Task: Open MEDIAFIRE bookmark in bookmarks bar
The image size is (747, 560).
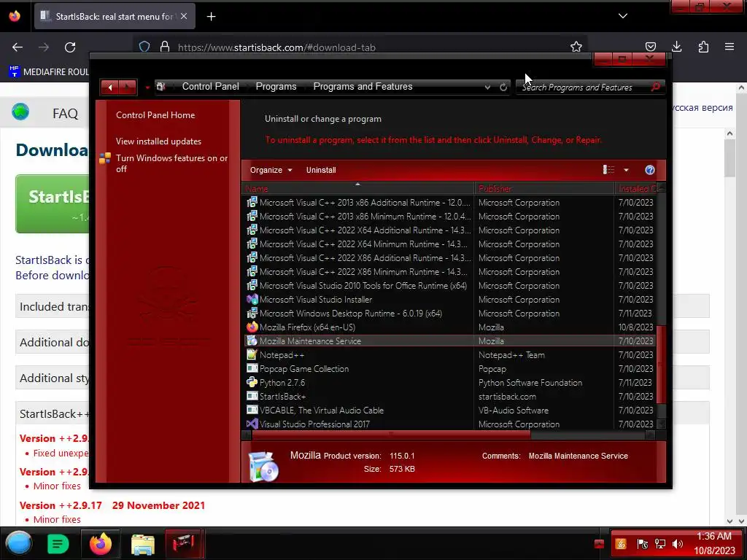Action: tap(49, 72)
